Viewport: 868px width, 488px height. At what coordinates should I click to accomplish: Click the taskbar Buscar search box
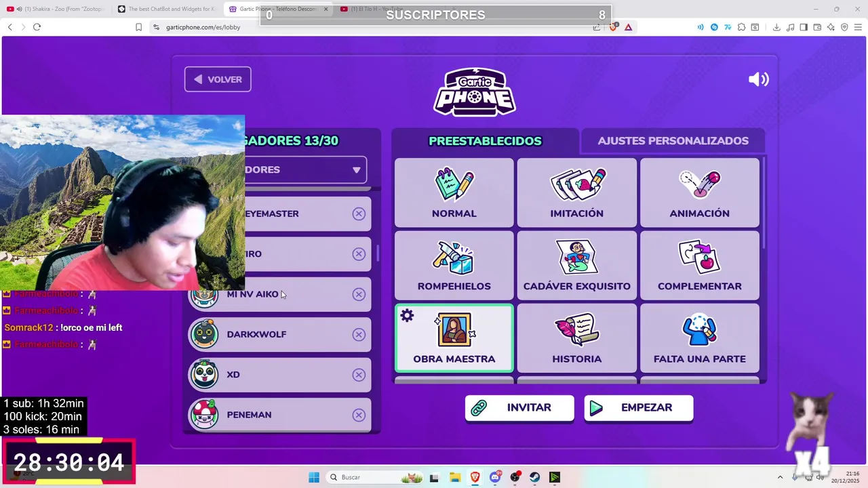click(375, 477)
